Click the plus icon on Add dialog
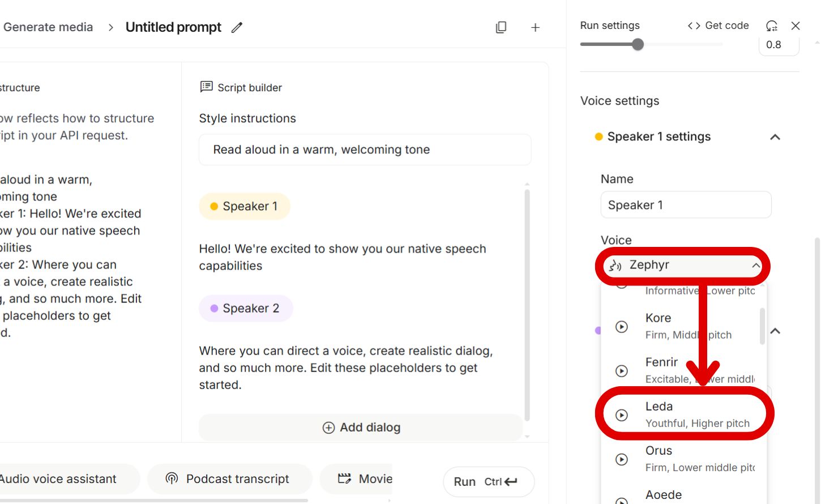 [x=328, y=428]
